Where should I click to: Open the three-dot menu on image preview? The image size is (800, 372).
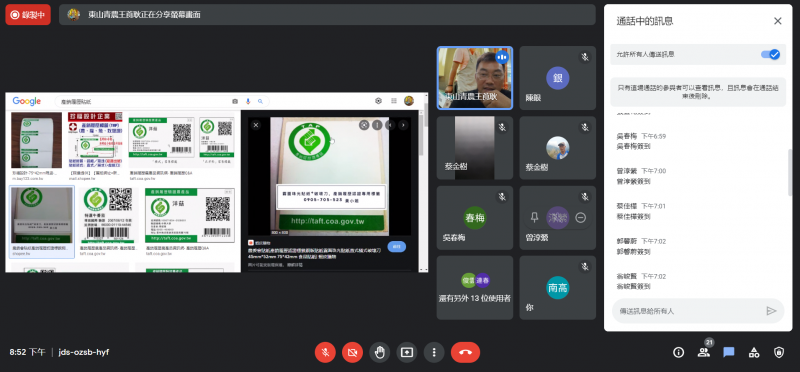pyautogui.click(x=377, y=125)
